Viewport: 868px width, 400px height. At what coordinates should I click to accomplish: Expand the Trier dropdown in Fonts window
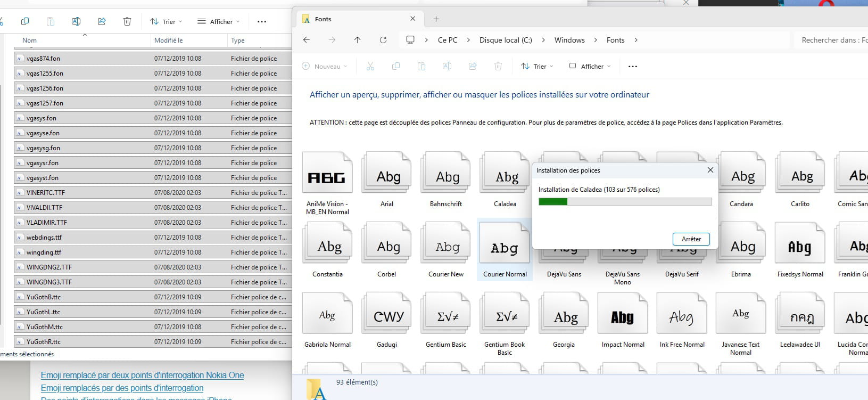[x=537, y=67]
